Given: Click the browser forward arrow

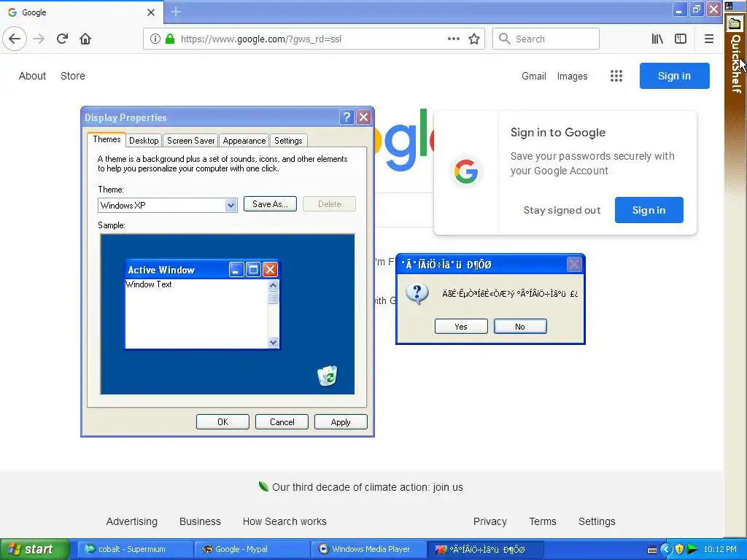Looking at the screenshot, I should (x=39, y=39).
